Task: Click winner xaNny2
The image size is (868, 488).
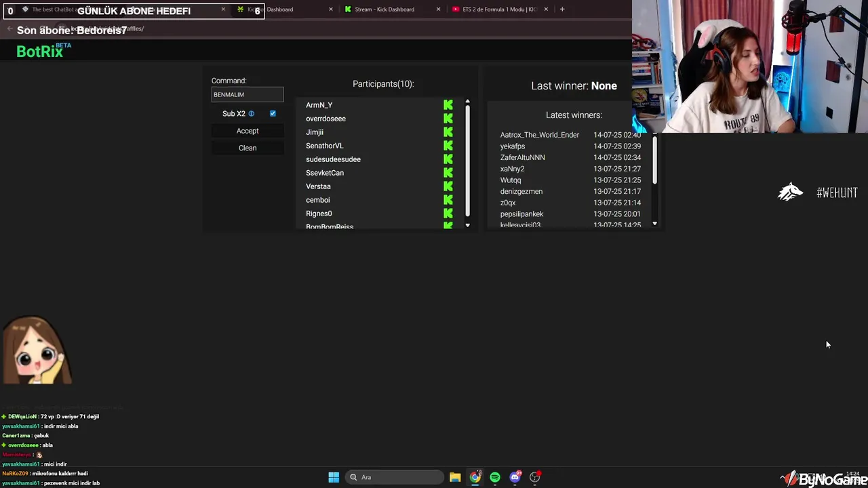Action: (512, 169)
